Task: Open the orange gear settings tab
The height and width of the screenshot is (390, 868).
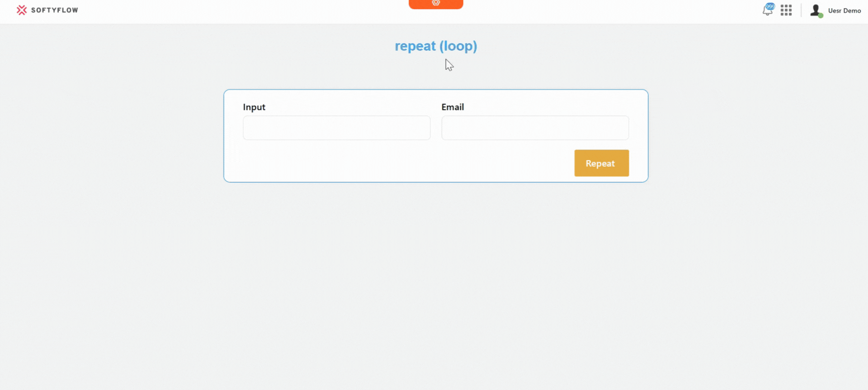Action: coord(436,4)
